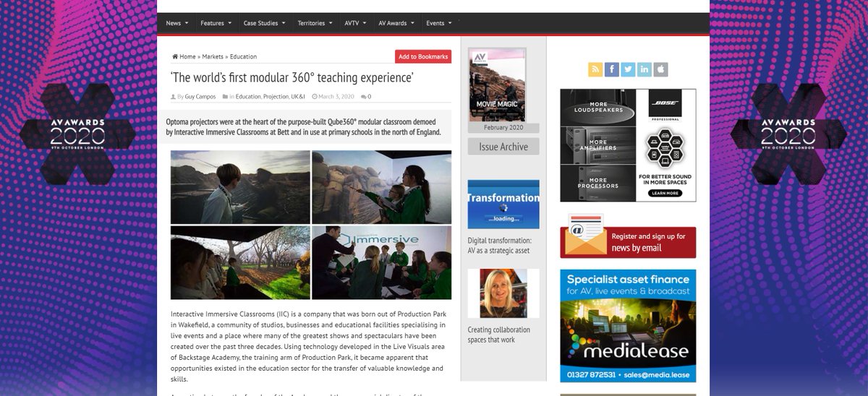Go to Home breadcrumb link

187,56
